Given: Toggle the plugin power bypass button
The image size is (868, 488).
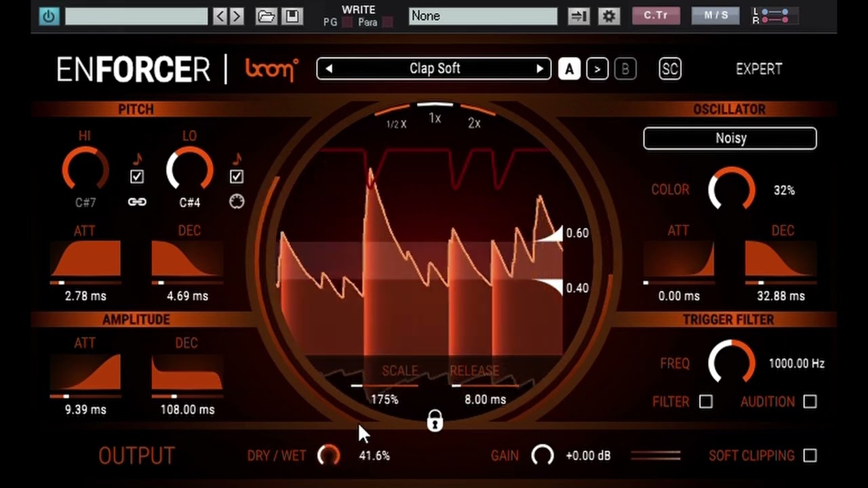Looking at the screenshot, I should pyautogui.click(x=49, y=16).
